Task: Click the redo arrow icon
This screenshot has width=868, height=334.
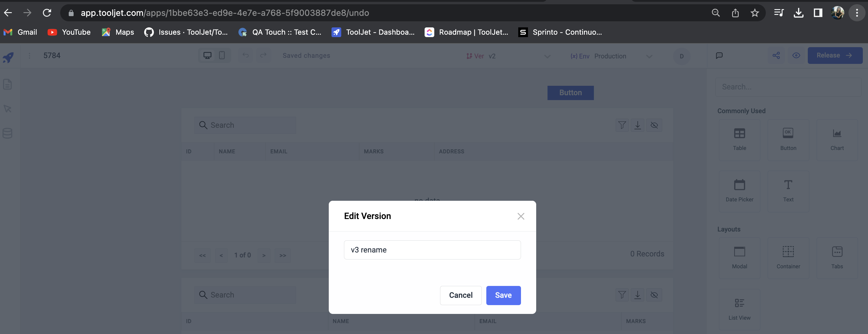Action: tap(263, 55)
